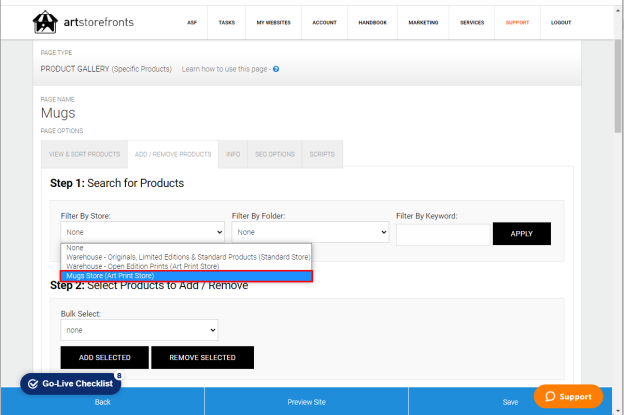Screen dimensions: 624x415
Task: Focus the Filter By Keyword field
Action: [x=443, y=235]
